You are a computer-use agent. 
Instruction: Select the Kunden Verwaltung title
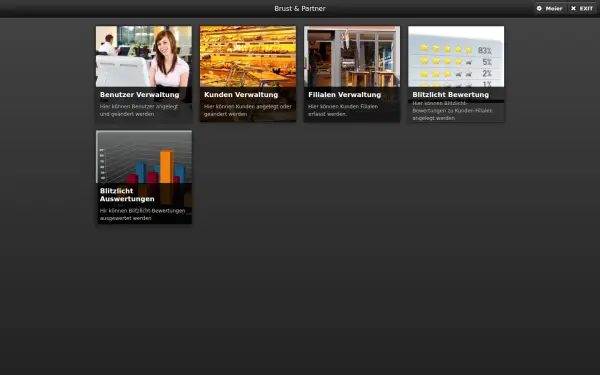click(x=241, y=95)
